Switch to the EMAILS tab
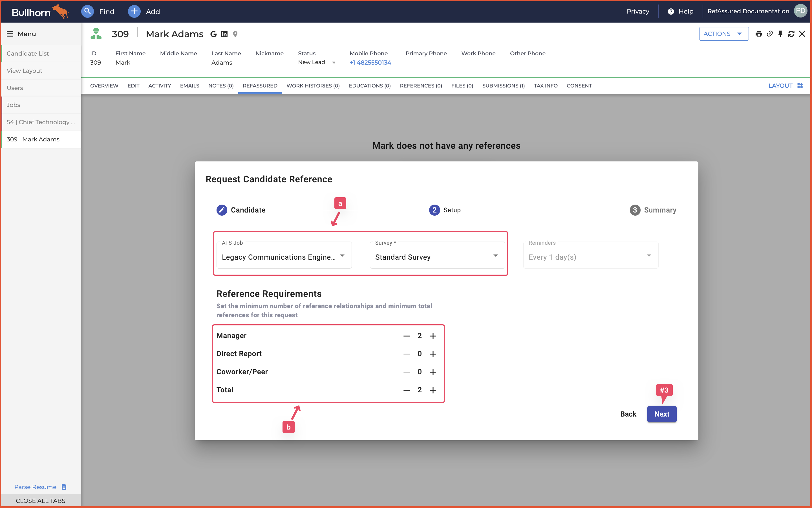Viewport: 812px width, 508px height. [189, 86]
